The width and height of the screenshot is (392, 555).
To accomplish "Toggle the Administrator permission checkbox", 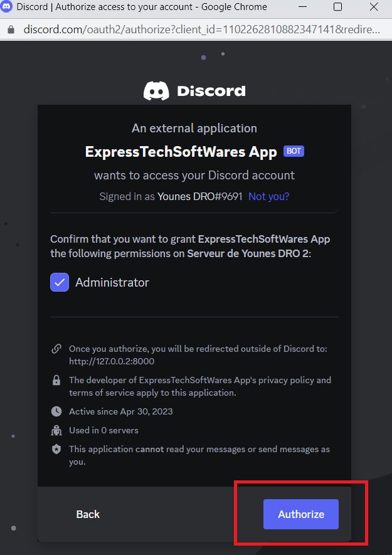I will point(60,282).
